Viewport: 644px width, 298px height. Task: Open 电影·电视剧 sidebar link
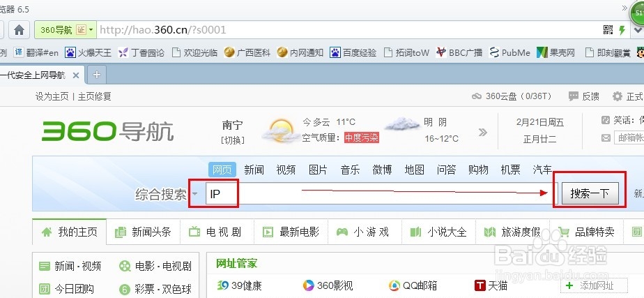click(155, 267)
